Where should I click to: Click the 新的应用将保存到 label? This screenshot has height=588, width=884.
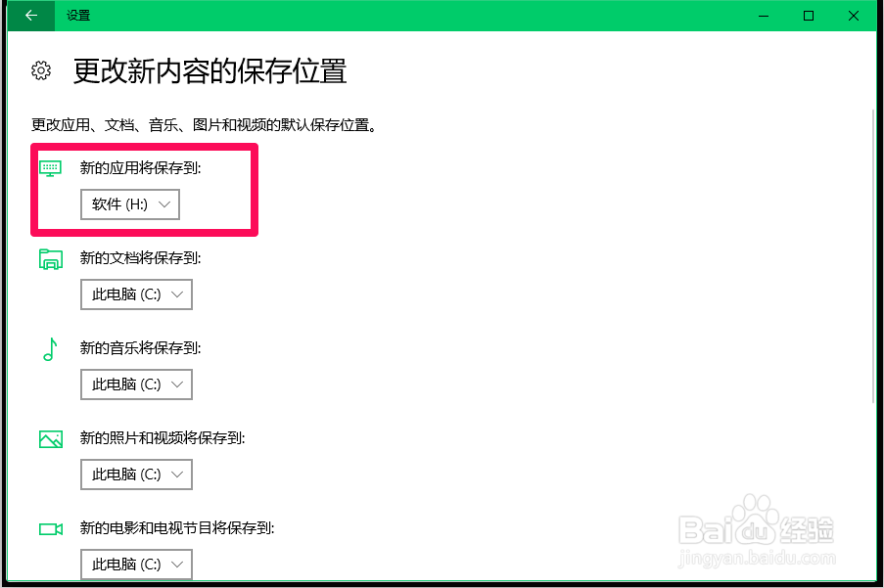(x=140, y=168)
